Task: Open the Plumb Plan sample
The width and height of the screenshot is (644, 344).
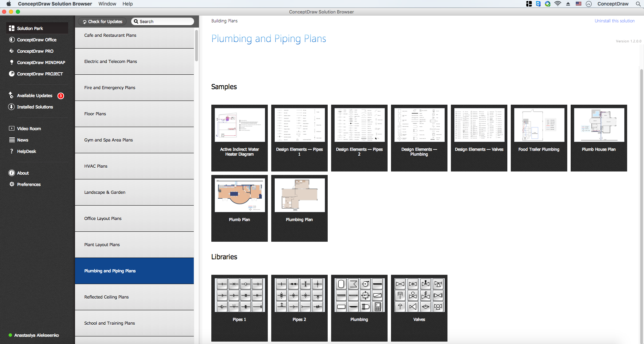Action: 240,208
